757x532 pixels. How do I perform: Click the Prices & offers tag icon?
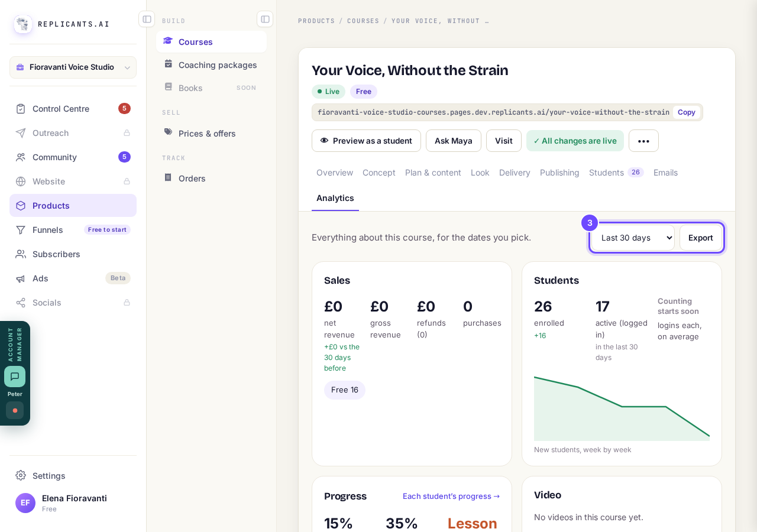169,132
